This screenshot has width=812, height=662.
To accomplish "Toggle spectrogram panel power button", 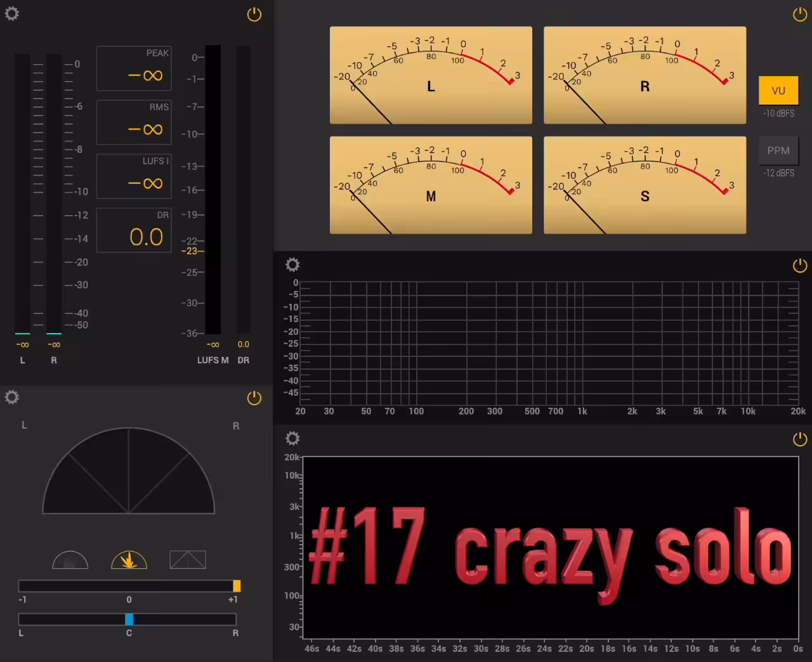I will [800, 439].
